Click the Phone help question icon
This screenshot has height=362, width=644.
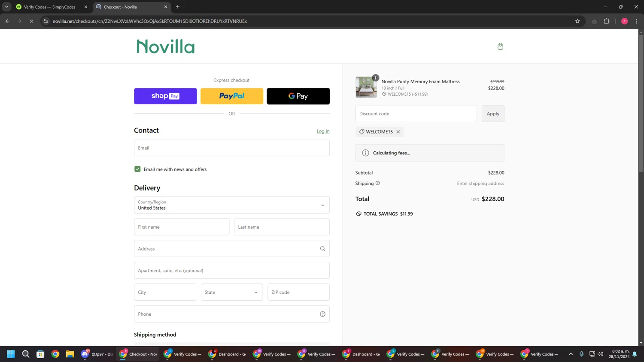(322, 314)
